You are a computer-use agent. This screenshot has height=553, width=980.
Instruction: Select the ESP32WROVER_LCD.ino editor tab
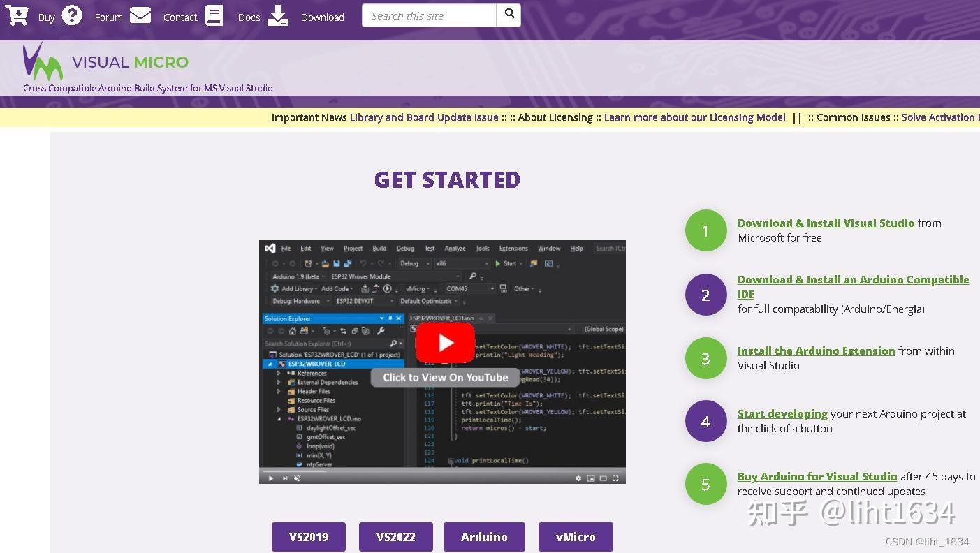[x=440, y=316]
